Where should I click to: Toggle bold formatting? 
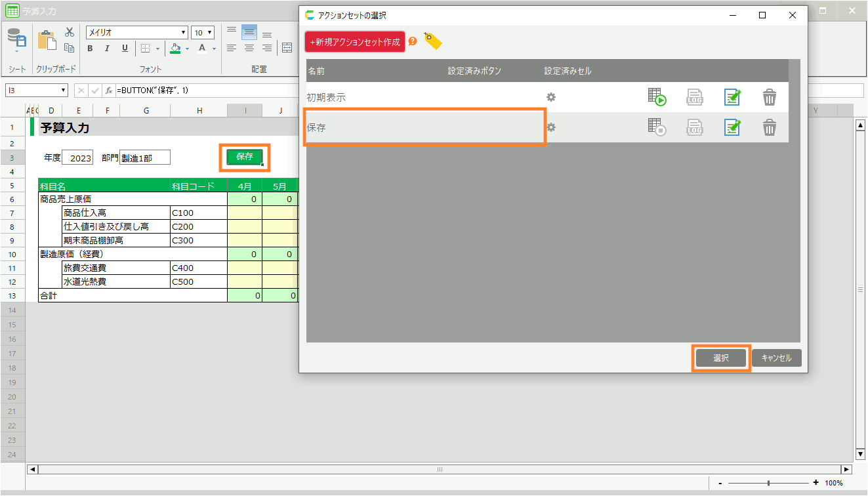[x=90, y=49]
